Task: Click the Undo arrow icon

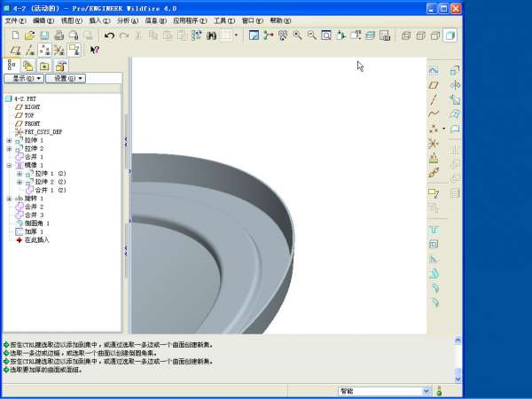Action: [109, 35]
